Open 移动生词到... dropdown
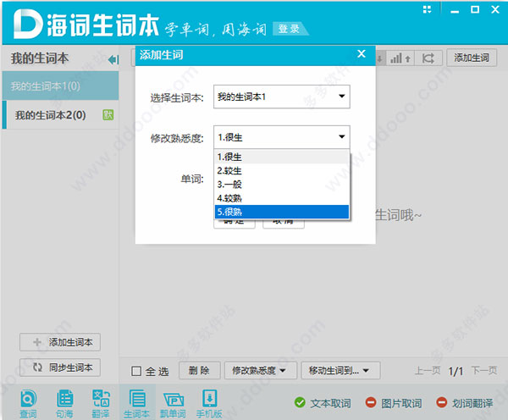 (x=340, y=370)
